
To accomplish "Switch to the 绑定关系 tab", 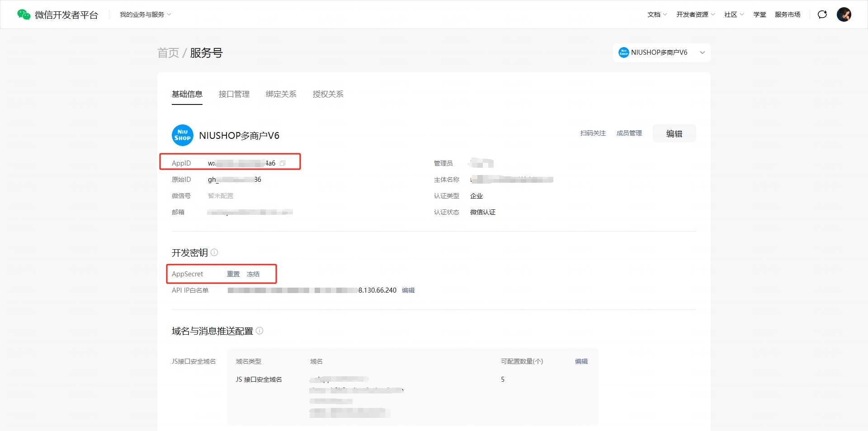I will [281, 94].
